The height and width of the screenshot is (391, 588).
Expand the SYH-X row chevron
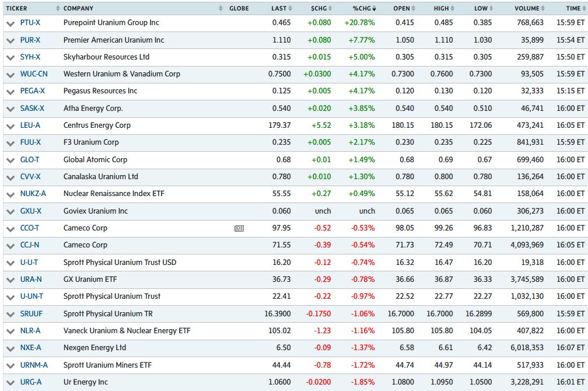[10, 58]
